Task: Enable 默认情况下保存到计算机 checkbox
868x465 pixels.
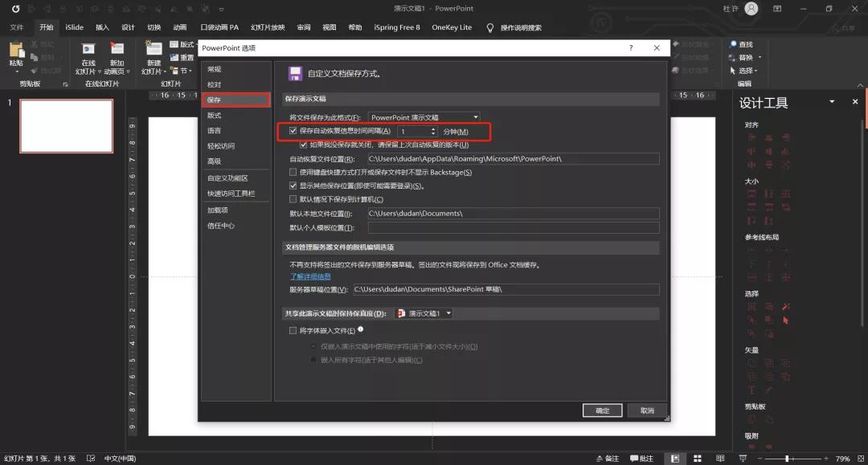Action: click(x=291, y=198)
